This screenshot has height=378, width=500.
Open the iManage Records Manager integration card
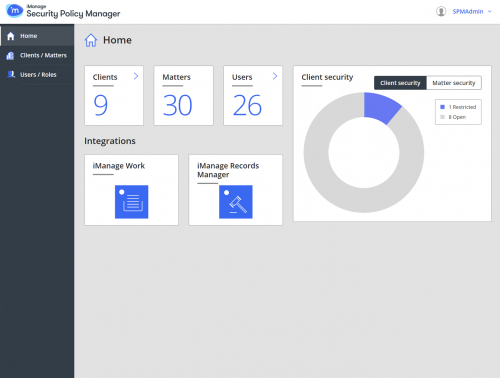click(236, 190)
